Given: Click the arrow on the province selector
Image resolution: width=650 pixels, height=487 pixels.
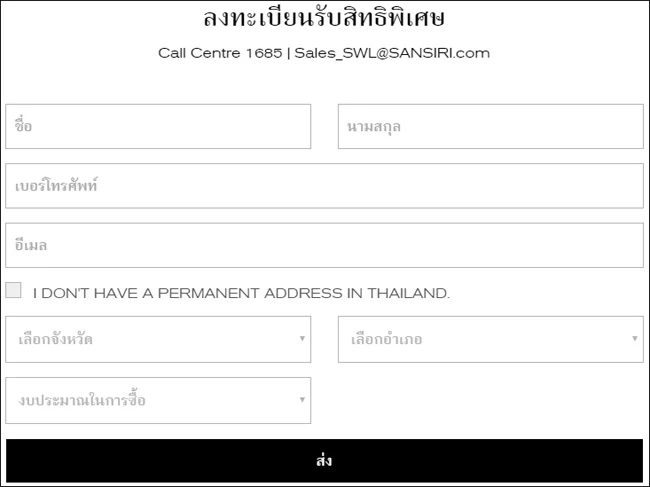Looking at the screenshot, I should [x=302, y=339].
